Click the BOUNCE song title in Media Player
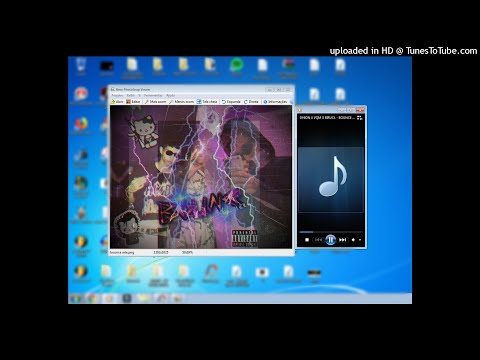Screen dimensions: 480x360 tap(327, 118)
